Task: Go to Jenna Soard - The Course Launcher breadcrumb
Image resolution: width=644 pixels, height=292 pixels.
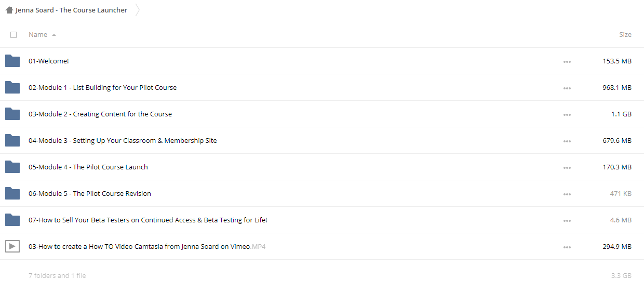Action: [x=71, y=10]
